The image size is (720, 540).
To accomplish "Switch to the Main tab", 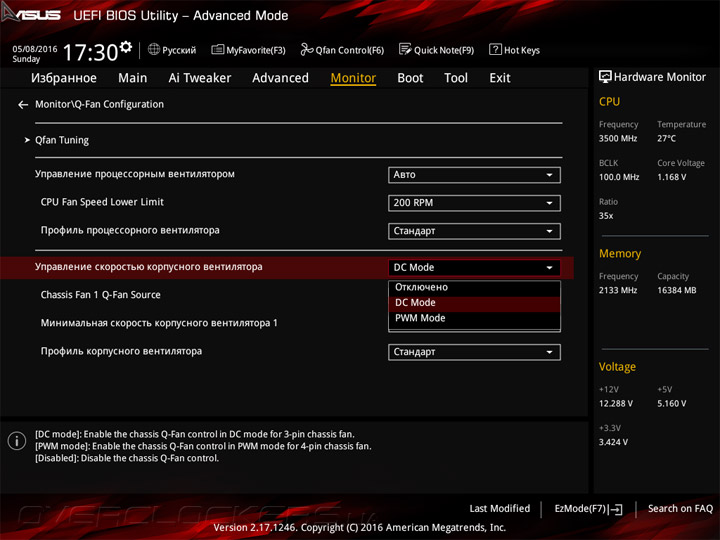I will [x=132, y=78].
